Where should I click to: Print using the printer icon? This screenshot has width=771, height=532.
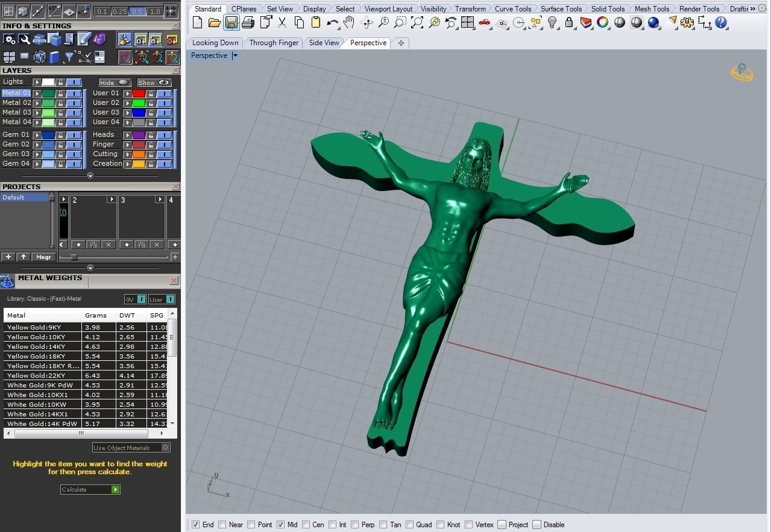[248, 23]
